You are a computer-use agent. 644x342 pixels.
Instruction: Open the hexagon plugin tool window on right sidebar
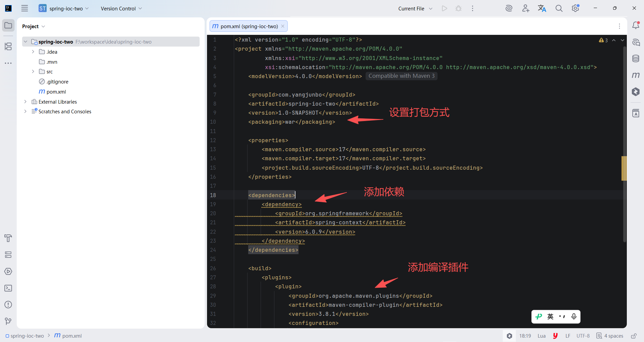(x=636, y=92)
